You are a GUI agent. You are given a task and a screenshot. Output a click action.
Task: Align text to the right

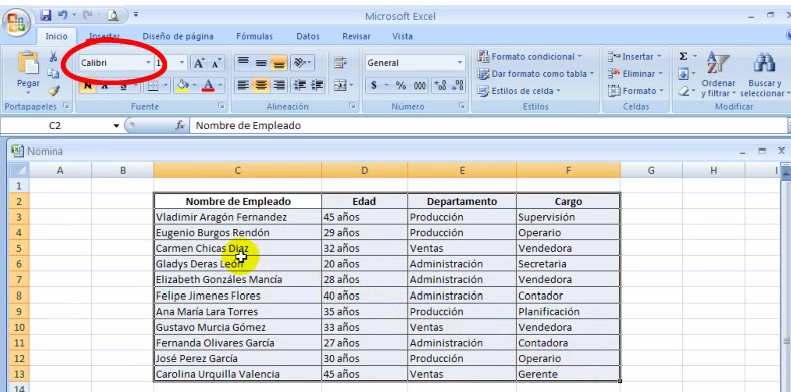[x=278, y=85]
